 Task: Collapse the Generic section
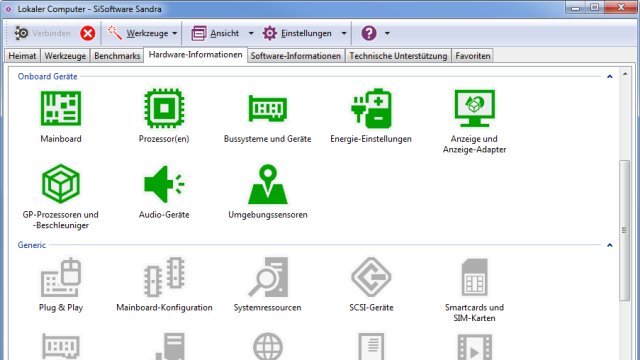tap(610, 245)
